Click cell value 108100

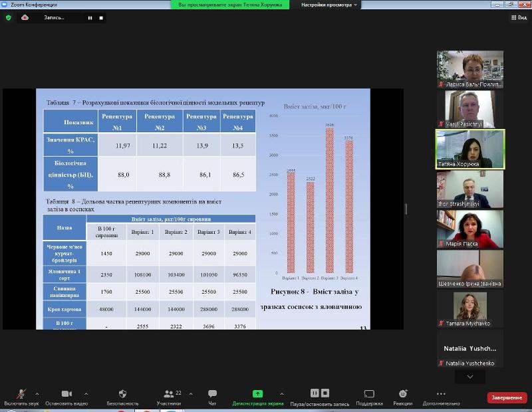pyautogui.click(x=142, y=274)
